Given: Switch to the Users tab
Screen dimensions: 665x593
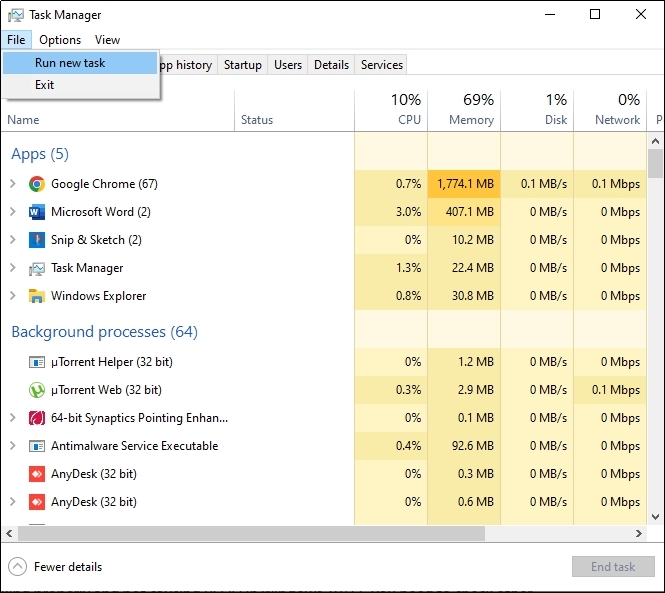Looking at the screenshot, I should click(x=288, y=65).
